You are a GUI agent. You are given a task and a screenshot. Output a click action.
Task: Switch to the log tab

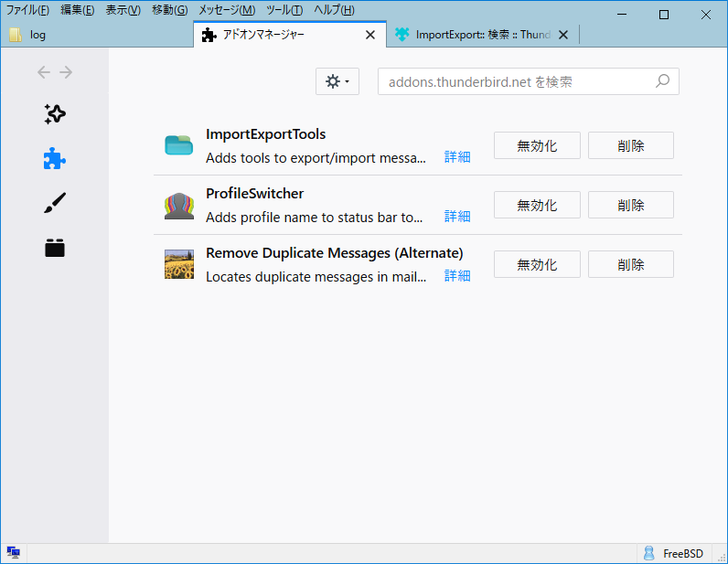coord(97,35)
